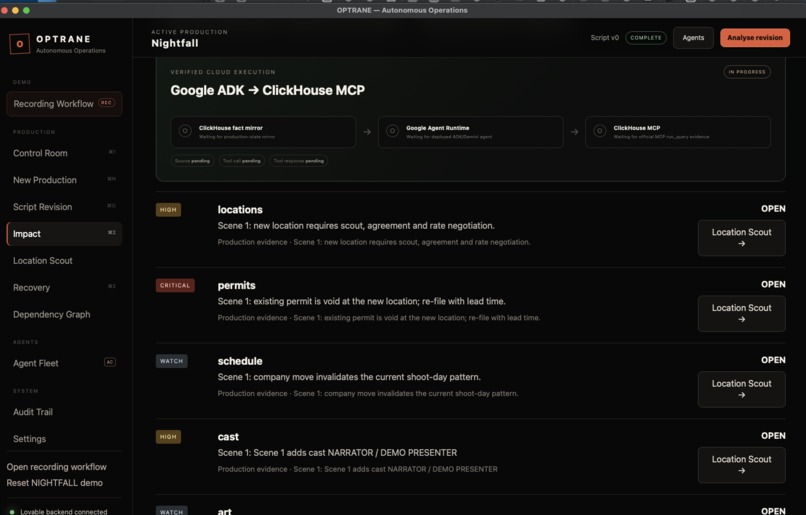This screenshot has width=806, height=515.
Task: Click the schedule issue title
Action: pyautogui.click(x=240, y=361)
